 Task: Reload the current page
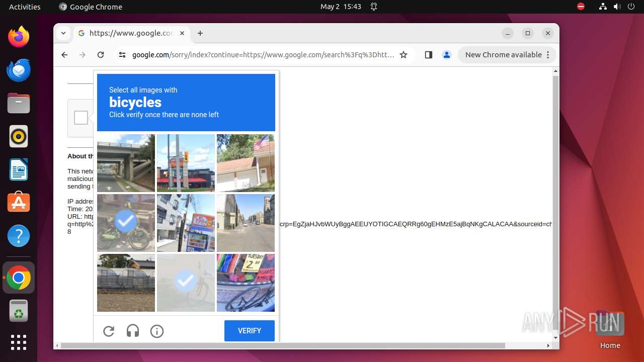coord(101,55)
